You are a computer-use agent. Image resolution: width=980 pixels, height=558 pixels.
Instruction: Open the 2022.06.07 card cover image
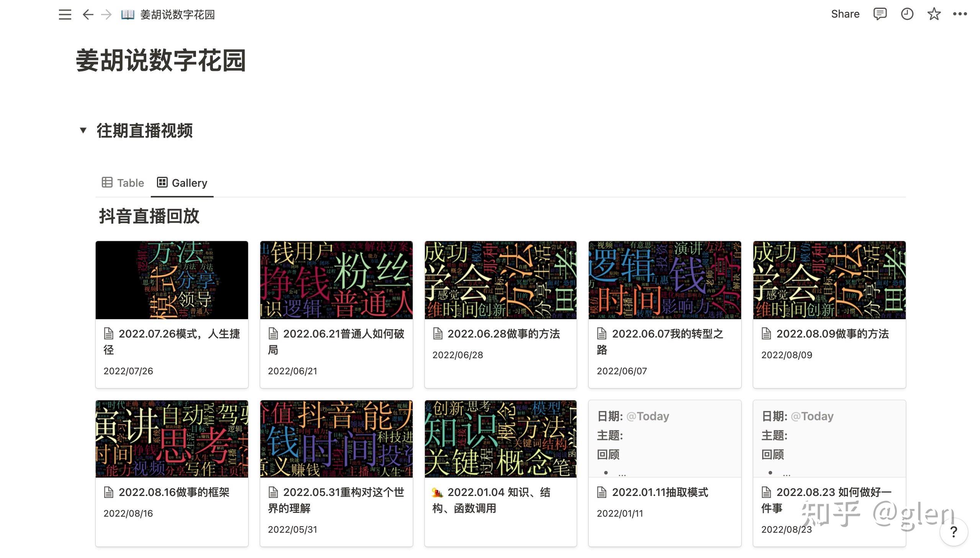665,280
